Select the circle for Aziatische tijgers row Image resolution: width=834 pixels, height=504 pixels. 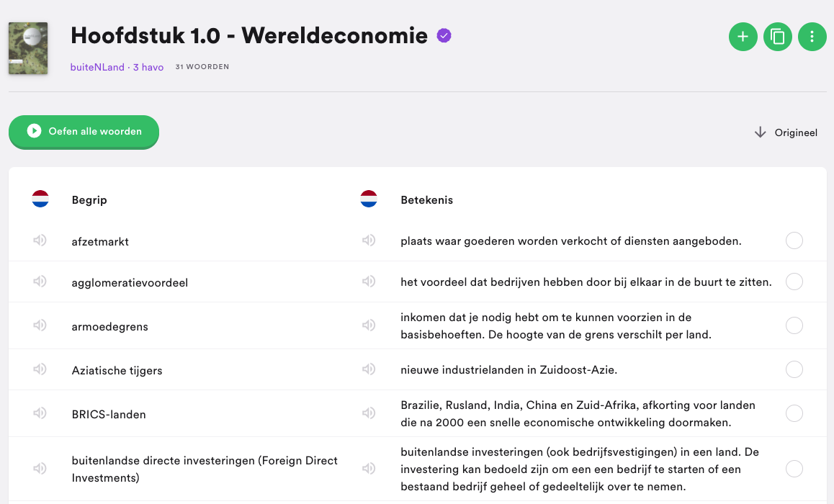(x=794, y=369)
